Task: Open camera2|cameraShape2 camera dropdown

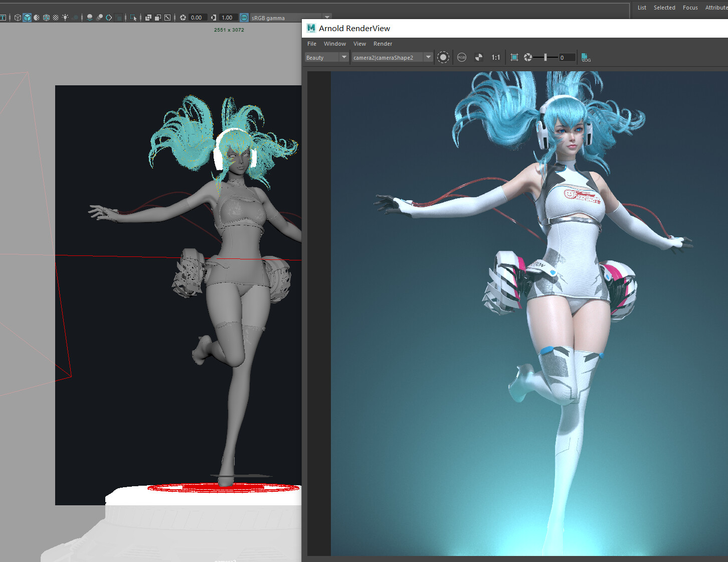Action: (392, 57)
